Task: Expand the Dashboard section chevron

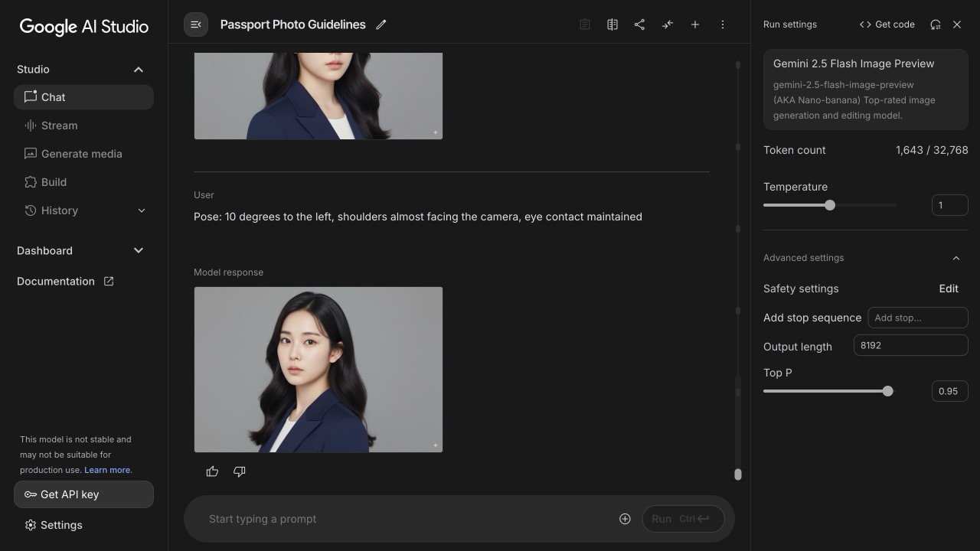Action: click(x=139, y=250)
